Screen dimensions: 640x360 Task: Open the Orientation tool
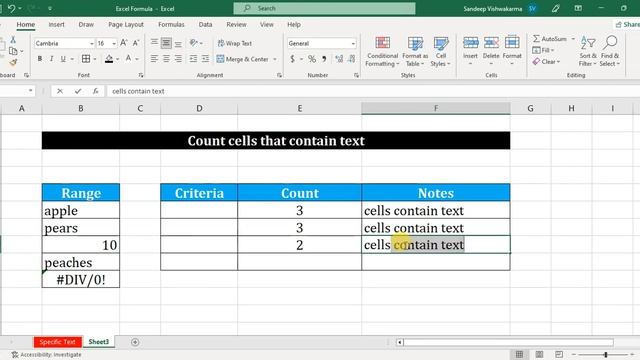(194, 42)
